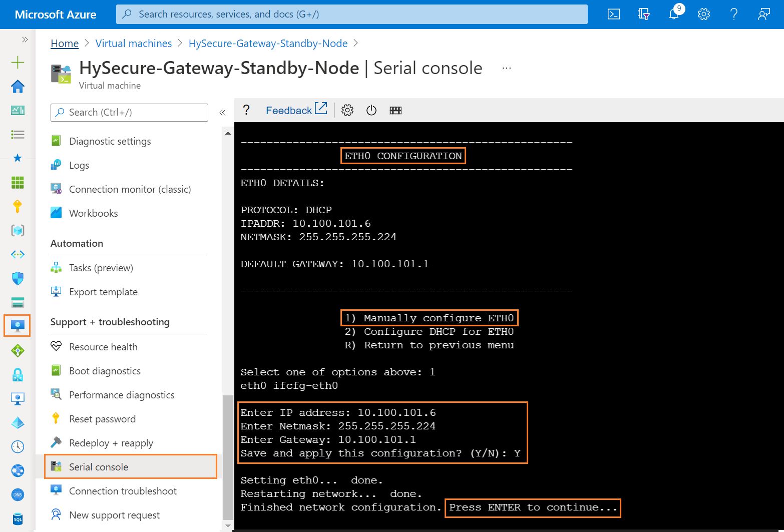The height and width of the screenshot is (532, 784).
Task: Select Serial console menu item
Action: point(131,466)
